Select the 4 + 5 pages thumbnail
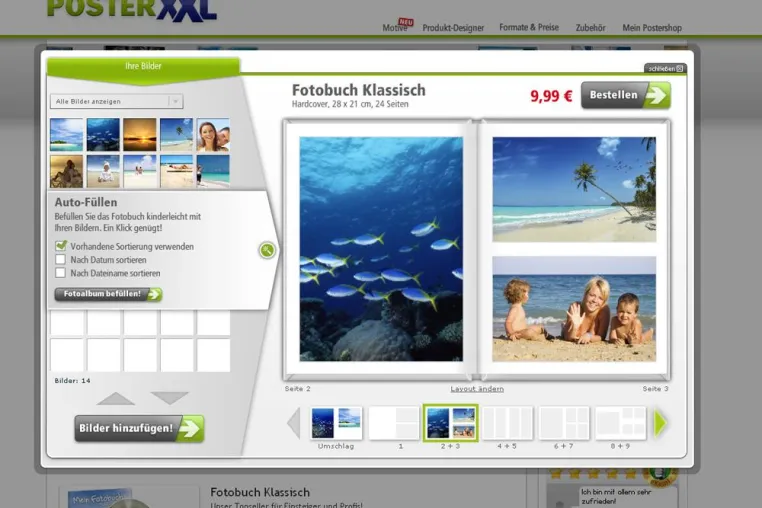Viewport: 762px width, 508px height. pyautogui.click(x=507, y=423)
